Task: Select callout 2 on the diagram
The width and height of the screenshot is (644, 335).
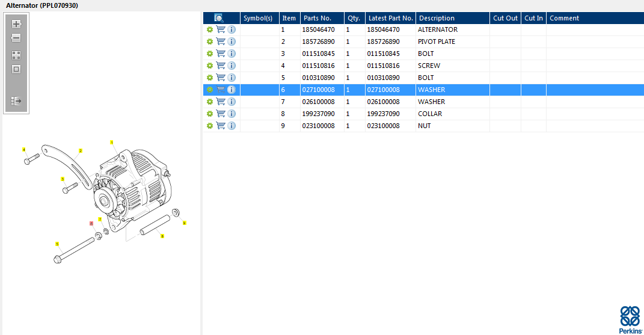Action: [x=81, y=151]
